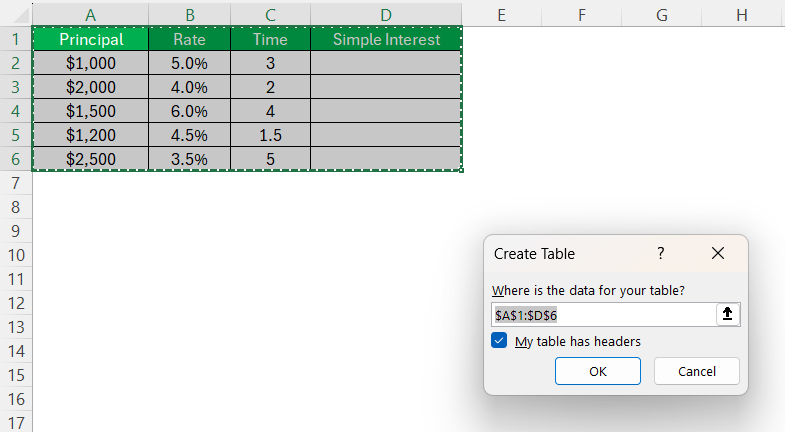The height and width of the screenshot is (432, 785).
Task: Close the Create Table dialog
Action: click(x=718, y=253)
